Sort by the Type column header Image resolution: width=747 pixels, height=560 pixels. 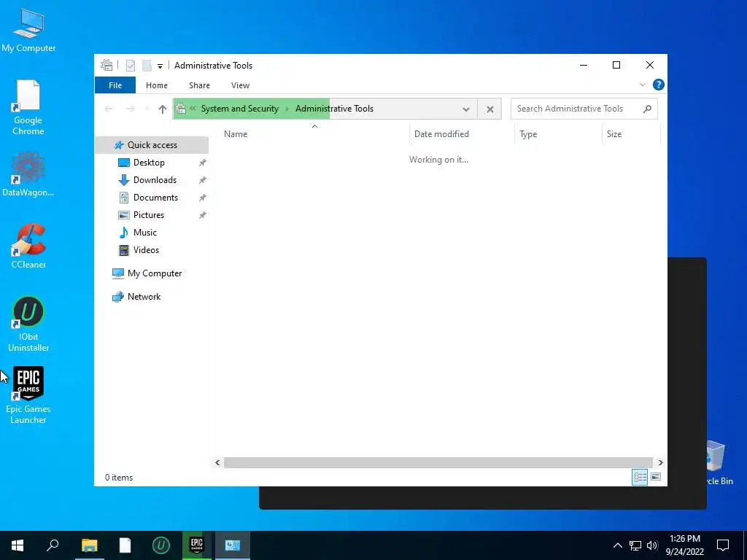[558, 134]
